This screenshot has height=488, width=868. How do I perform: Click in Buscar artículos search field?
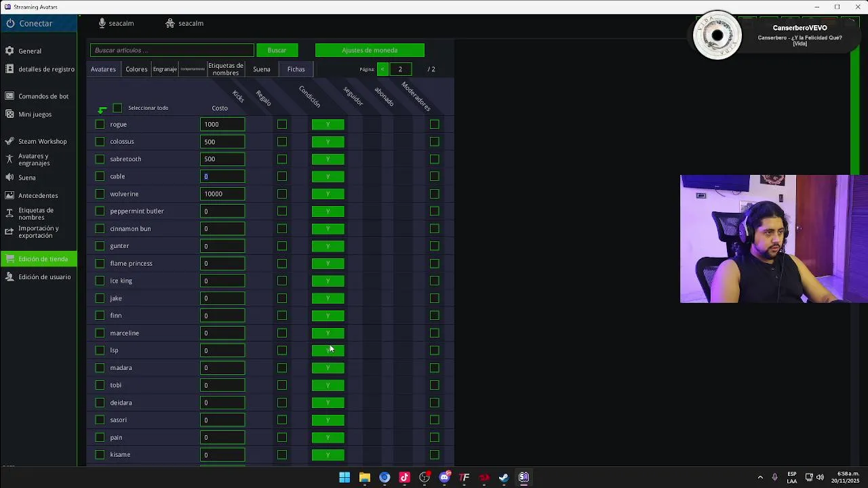[x=172, y=50]
